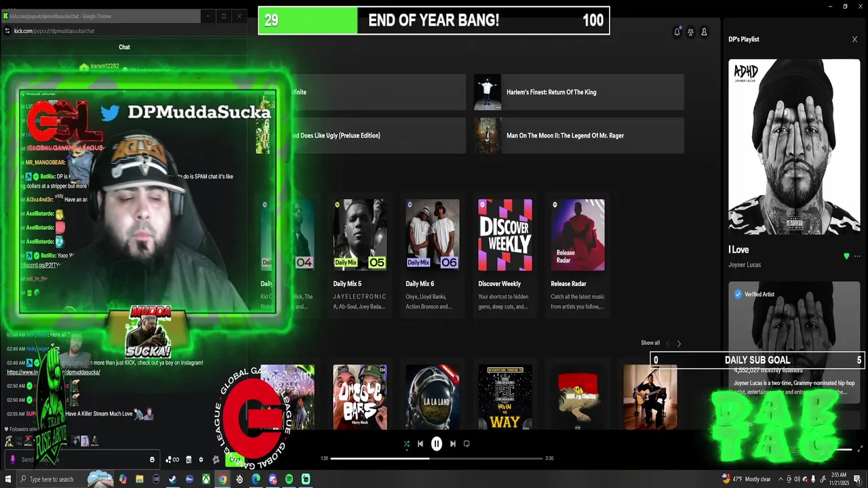Open Windows notification center icon
This screenshot has height=488, width=868.
pos(858,479)
